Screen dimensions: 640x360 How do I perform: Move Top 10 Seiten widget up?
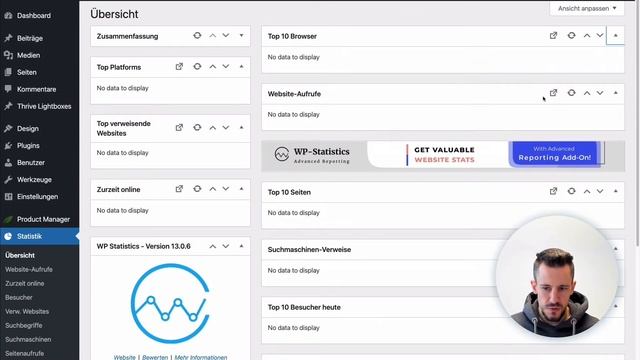pyautogui.click(x=587, y=191)
